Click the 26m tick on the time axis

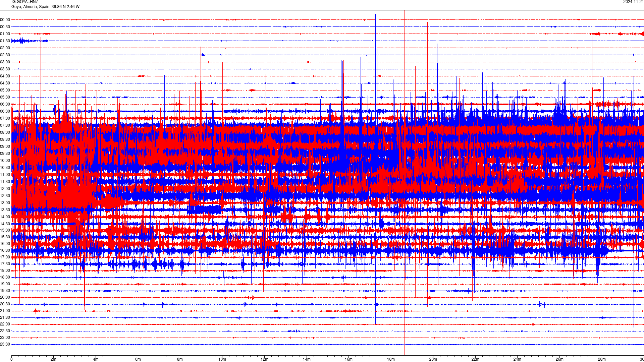coord(559,359)
